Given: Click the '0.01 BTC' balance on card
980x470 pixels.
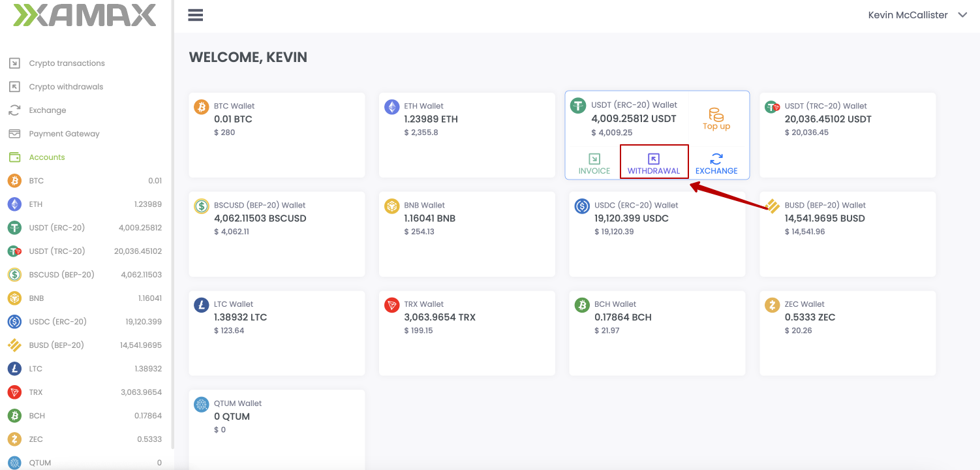Looking at the screenshot, I should tap(233, 119).
